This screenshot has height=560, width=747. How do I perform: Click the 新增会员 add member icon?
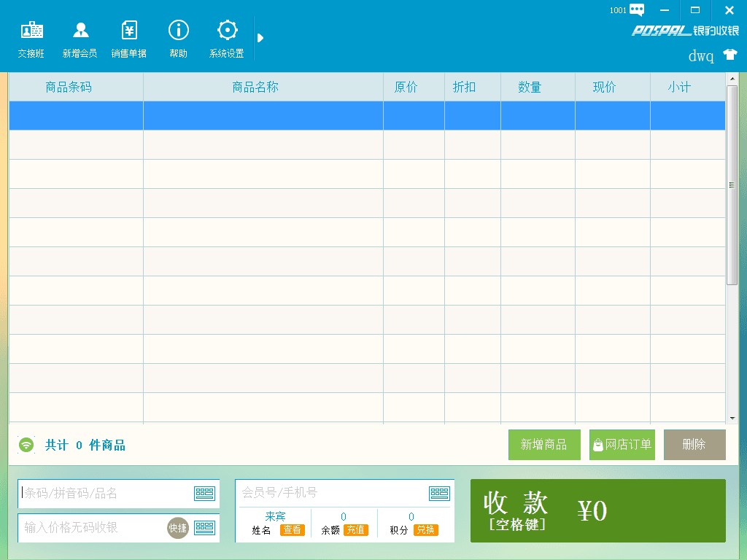80,39
